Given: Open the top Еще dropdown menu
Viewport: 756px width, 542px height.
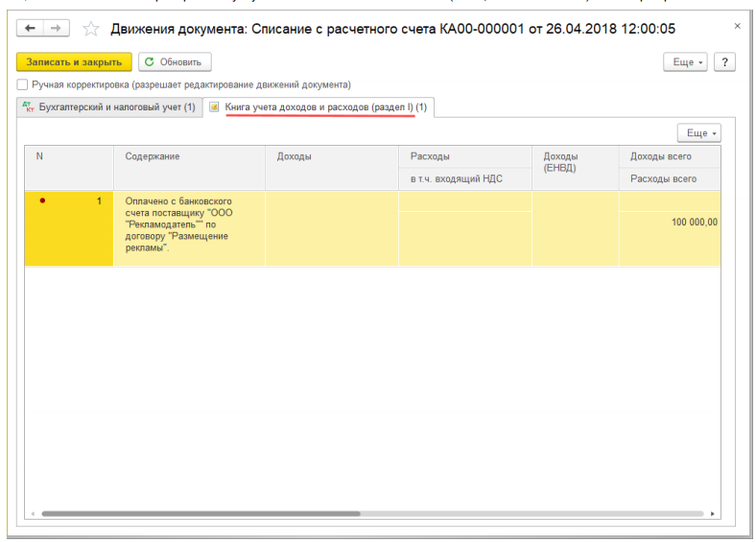Looking at the screenshot, I should 685,62.
